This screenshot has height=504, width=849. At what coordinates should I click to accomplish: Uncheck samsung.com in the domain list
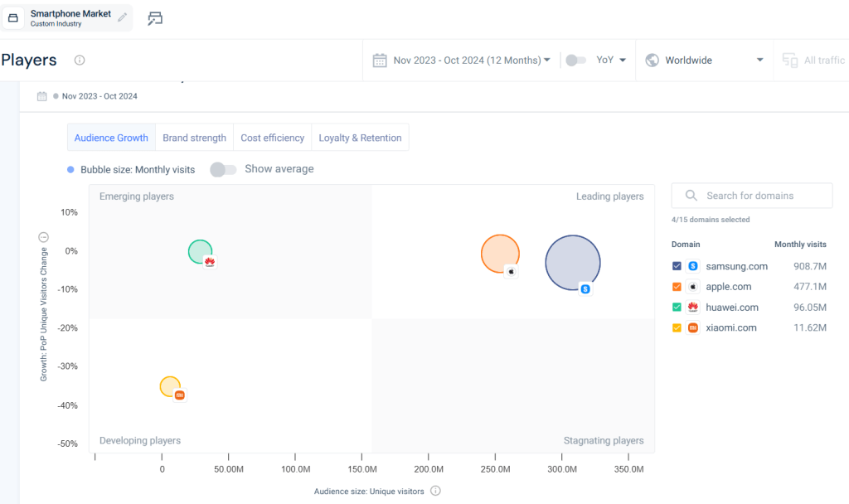(x=677, y=266)
